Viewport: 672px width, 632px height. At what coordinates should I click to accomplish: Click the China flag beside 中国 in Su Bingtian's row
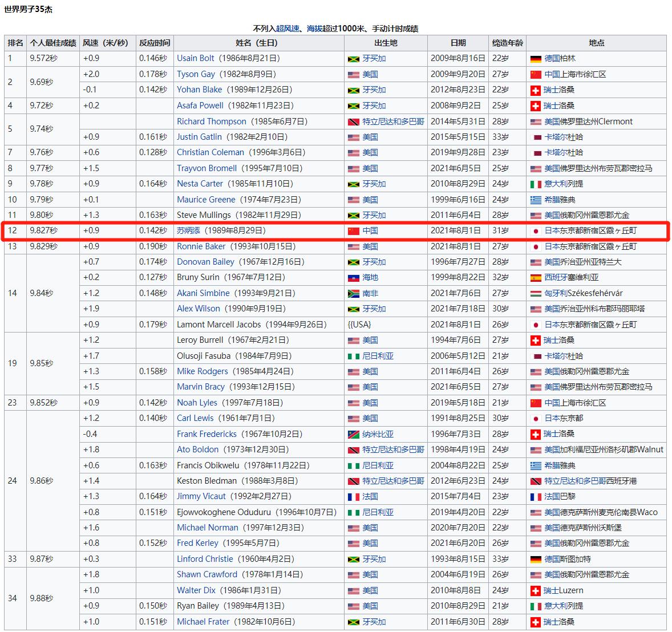pyautogui.click(x=353, y=231)
